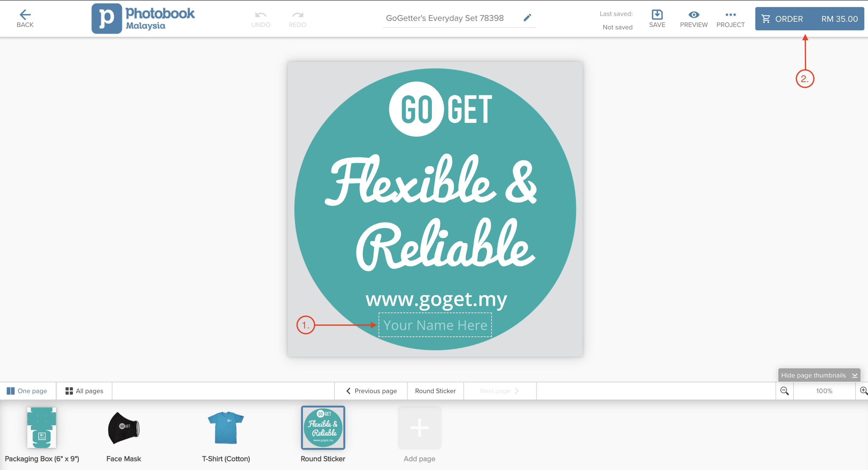Click the Round Sticker page label

[x=435, y=391]
